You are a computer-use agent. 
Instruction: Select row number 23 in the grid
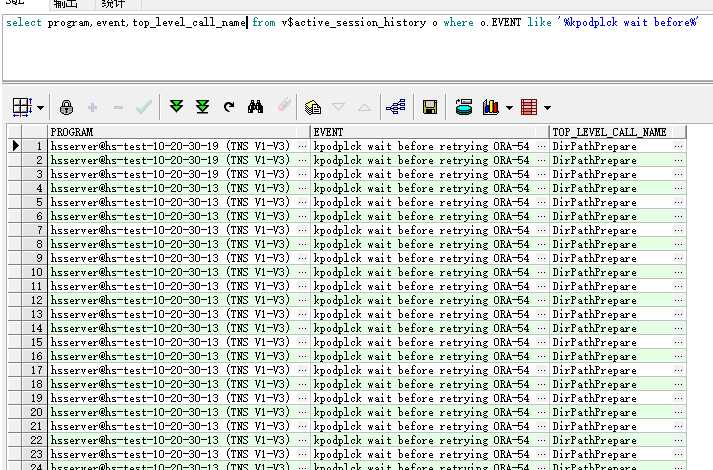35,454
